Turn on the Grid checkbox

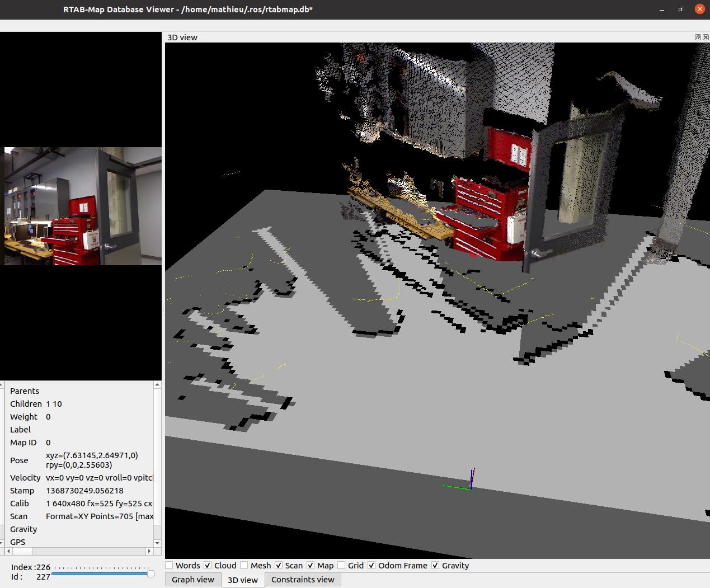341,566
